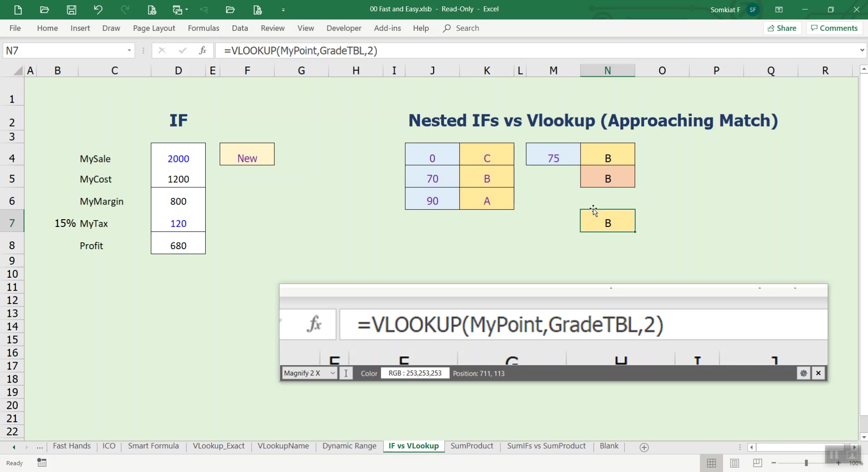Switch to the ICO sheet tab
868x472 pixels.
tap(109, 446)
